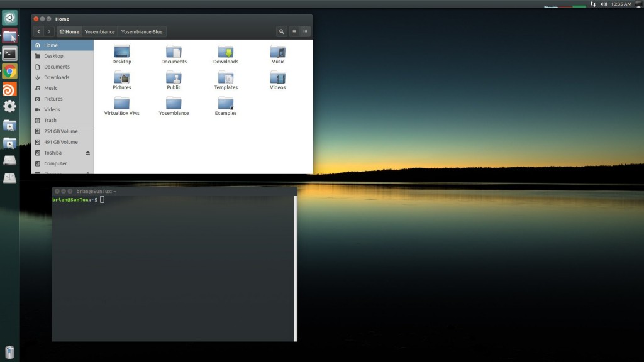The image size is (644, 362).
Task: Select the Public folder icon
Action: coord(174,80)
